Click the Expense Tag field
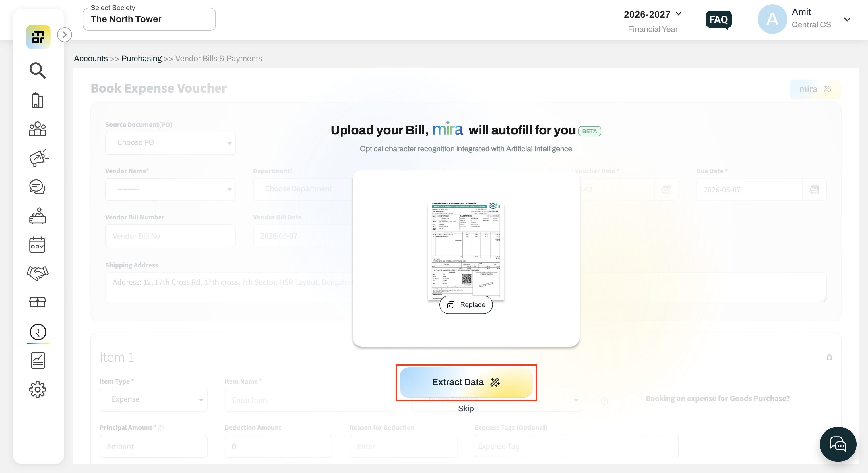 pyautogui.click(x=577, y=446)
